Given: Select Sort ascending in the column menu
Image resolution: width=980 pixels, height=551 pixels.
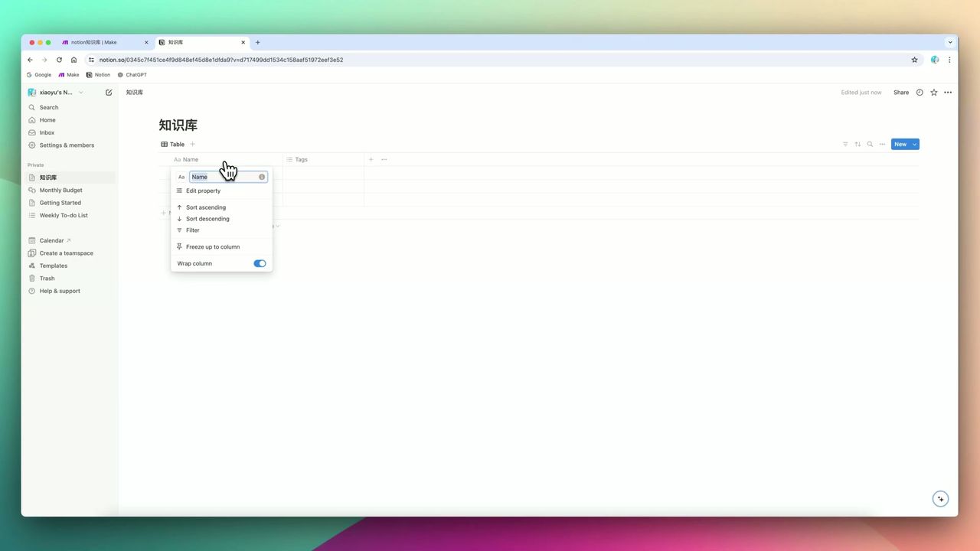Looking at the screenshot, I should pyautogui.click(x=205, y=207).
